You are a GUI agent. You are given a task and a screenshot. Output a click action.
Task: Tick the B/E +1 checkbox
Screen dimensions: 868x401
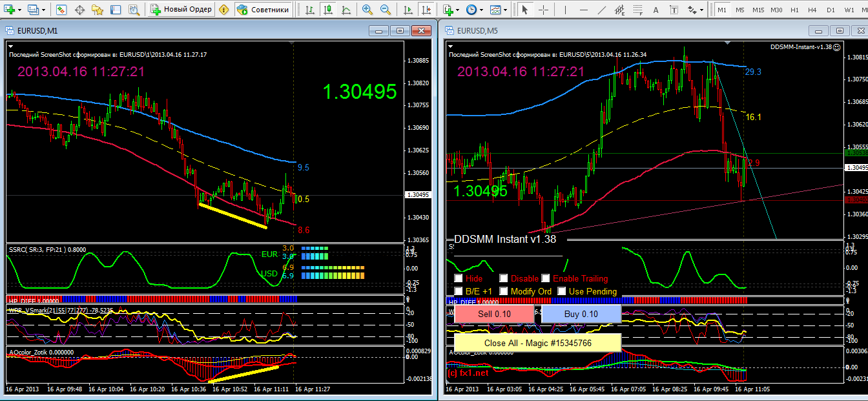coord(459,291)
